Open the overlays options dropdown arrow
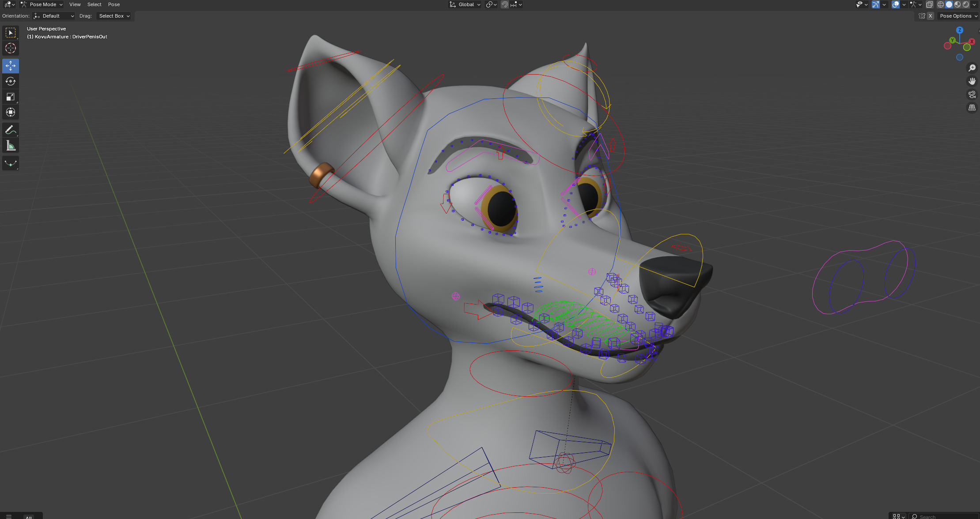980x519 pixels. tap(904, 4)
